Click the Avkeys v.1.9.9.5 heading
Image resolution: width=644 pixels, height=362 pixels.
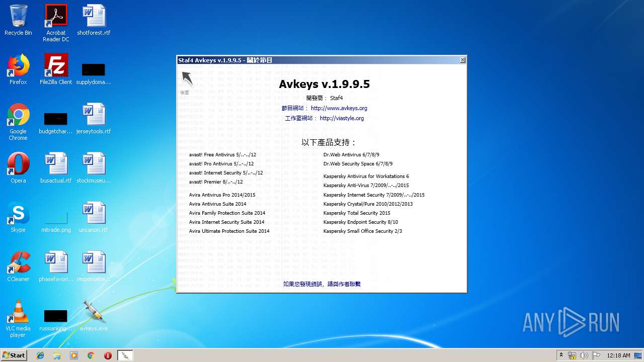[324, 84]
